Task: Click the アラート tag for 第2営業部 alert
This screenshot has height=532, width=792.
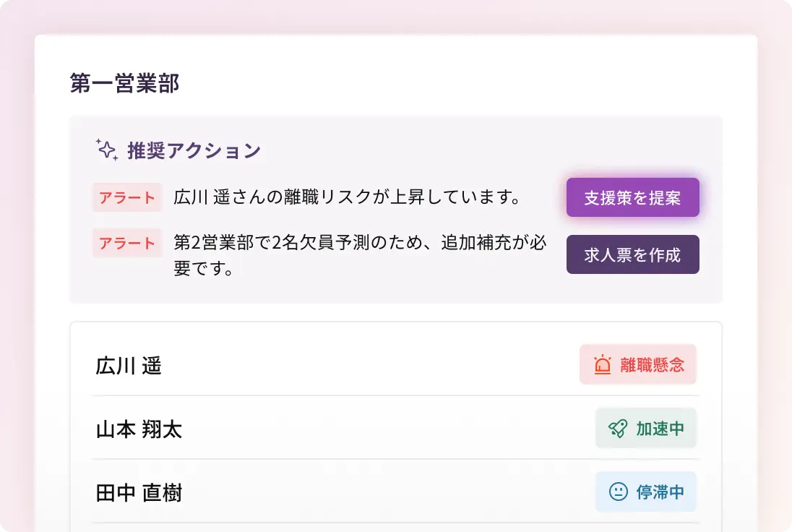Action: [x=127, y=243]
